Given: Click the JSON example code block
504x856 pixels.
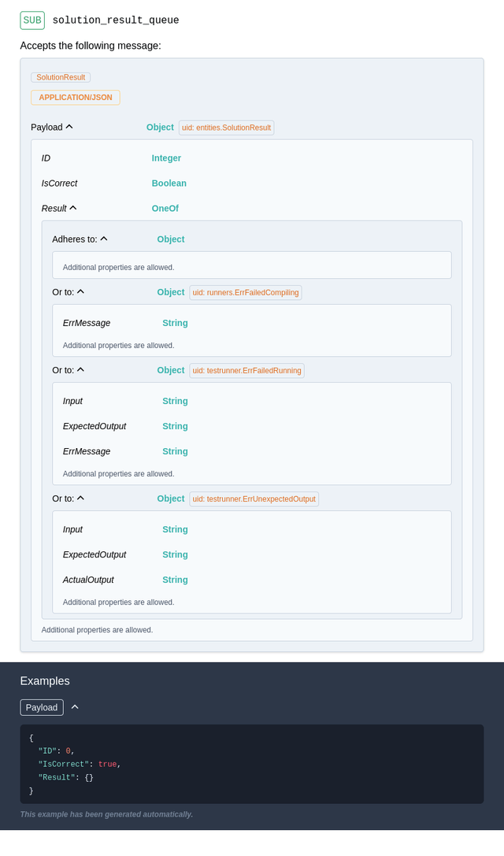Looking at the screenshot, I should click(x=252, y=764).
